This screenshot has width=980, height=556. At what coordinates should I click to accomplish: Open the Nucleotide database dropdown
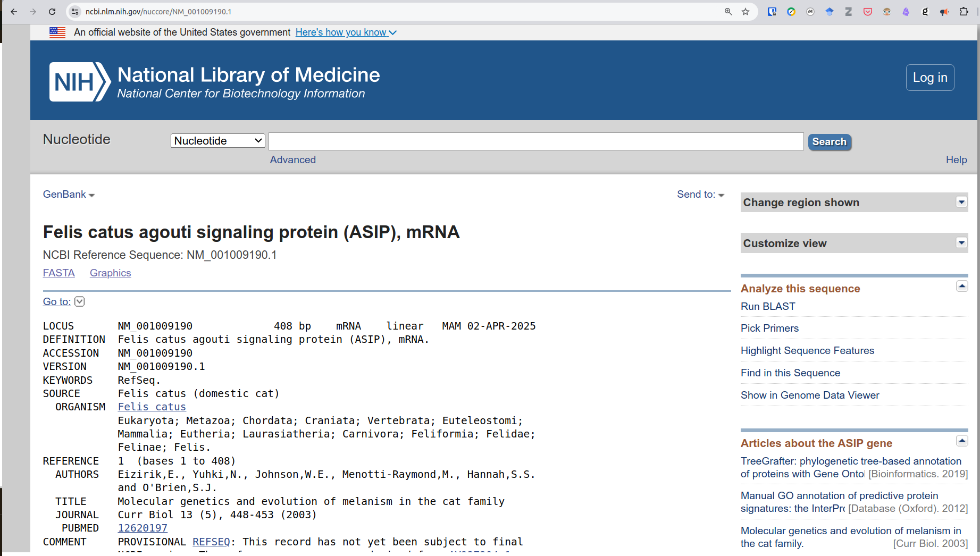[217, 141]
